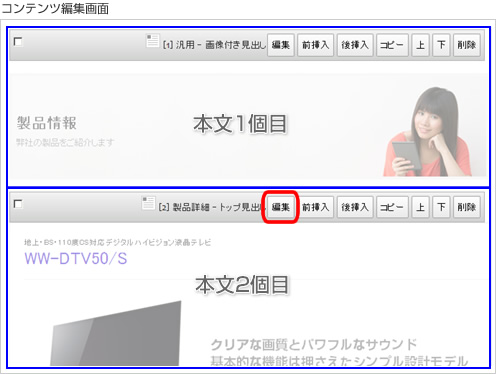Click 前挿入 in block 2 toolbar
Screen dimensions: 496x374
click(315, 207)
